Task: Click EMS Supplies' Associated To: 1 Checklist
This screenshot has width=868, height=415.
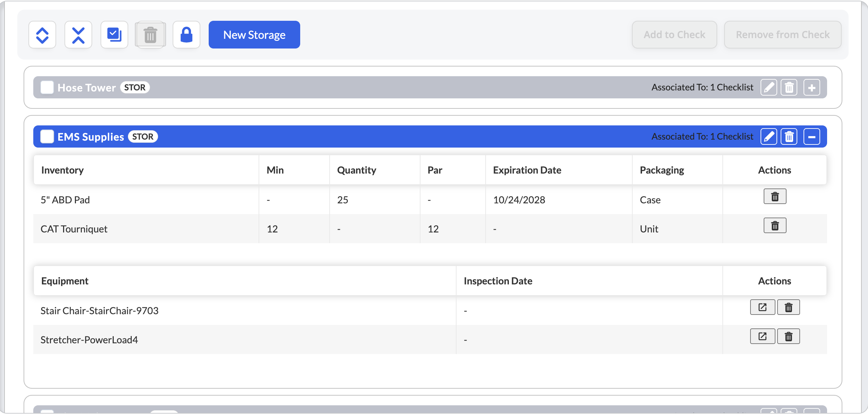Action: point(702,136)
